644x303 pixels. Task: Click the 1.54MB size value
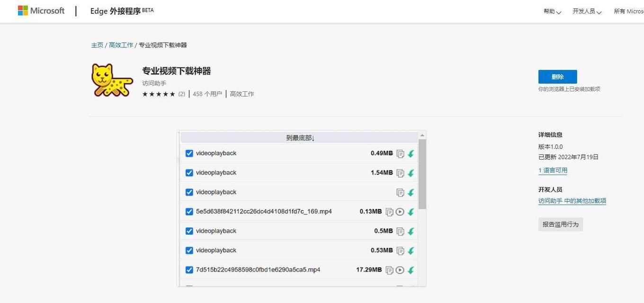click(382, 173)
